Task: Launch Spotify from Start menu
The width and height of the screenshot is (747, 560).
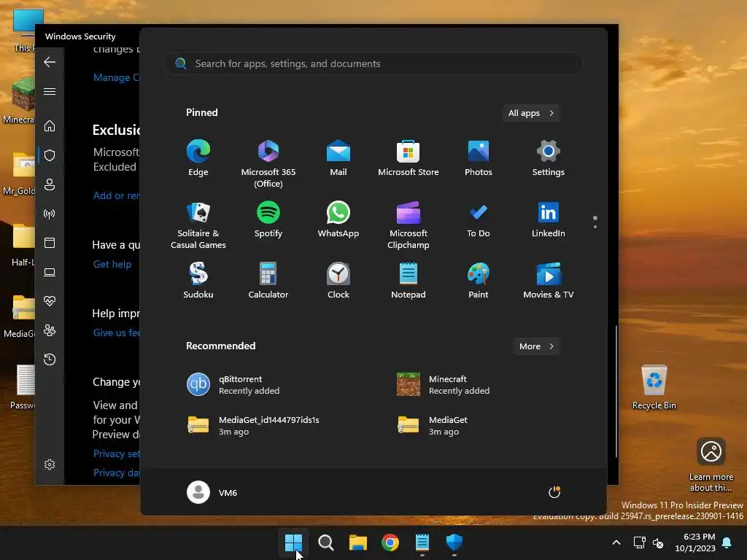Action: tap(268, 219)
